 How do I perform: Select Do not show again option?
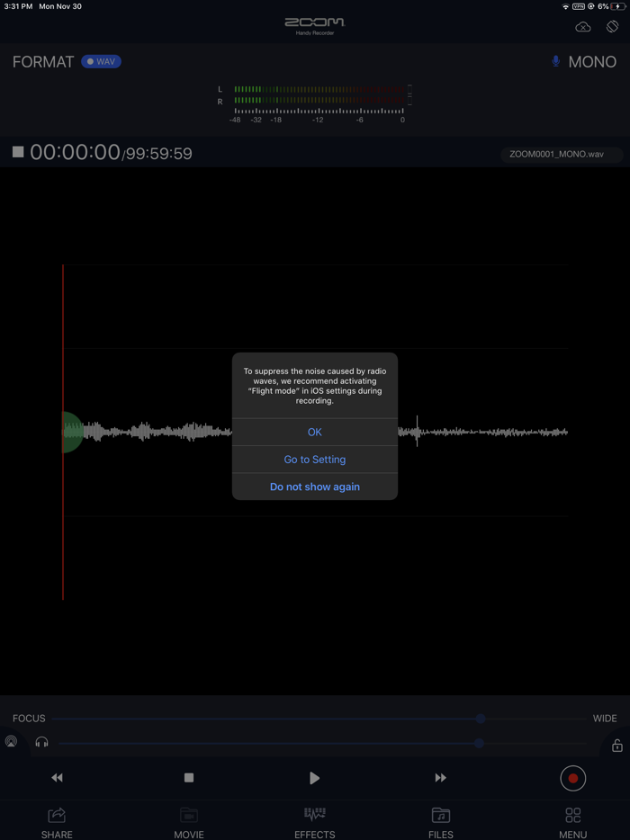click(315, 487)
